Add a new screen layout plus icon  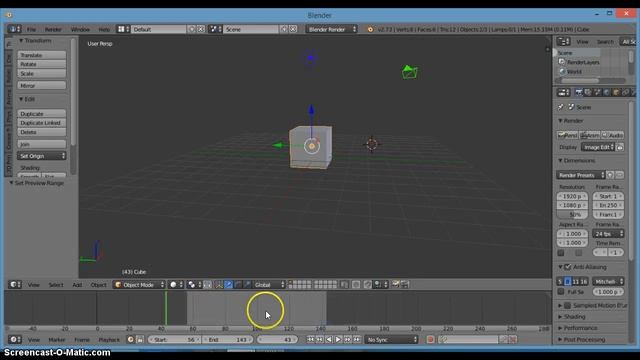[x=191, y=29]
